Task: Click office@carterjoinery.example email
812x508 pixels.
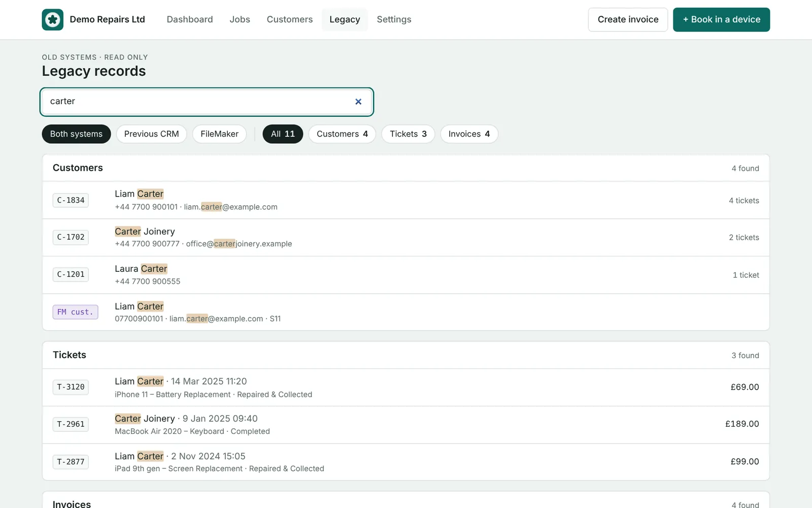Action: (239, 244)
